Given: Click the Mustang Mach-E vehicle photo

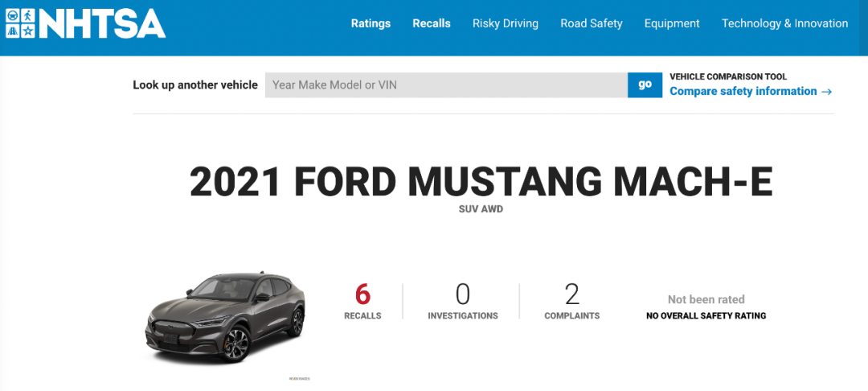Looking at the screenshot, I should click(225, 317).
